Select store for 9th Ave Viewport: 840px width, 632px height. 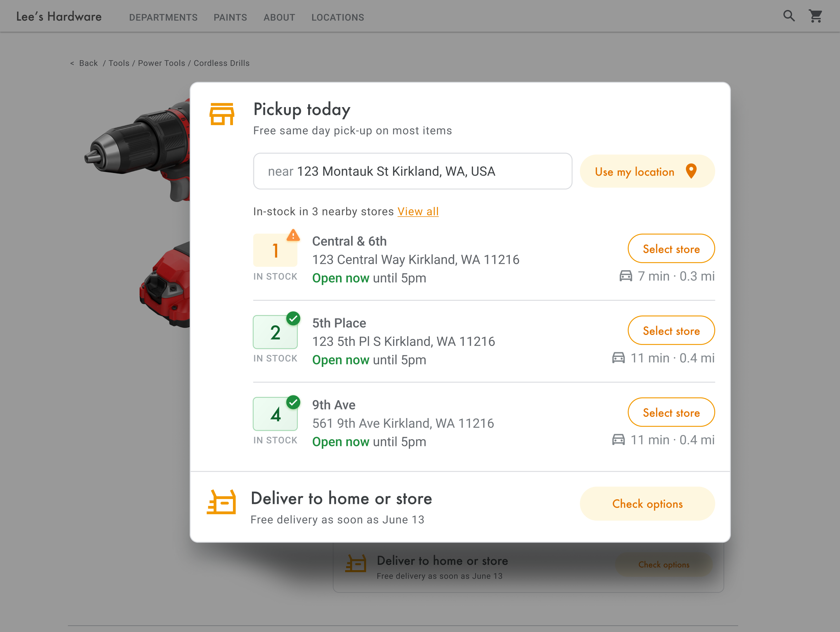[671, 412]
